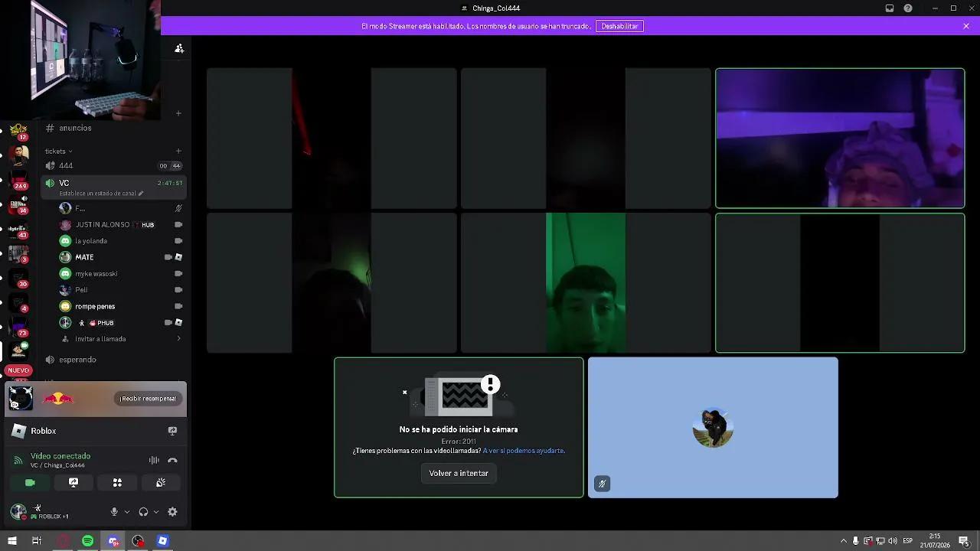Edit 'Establece un estado de canal'

coord(101,194)
